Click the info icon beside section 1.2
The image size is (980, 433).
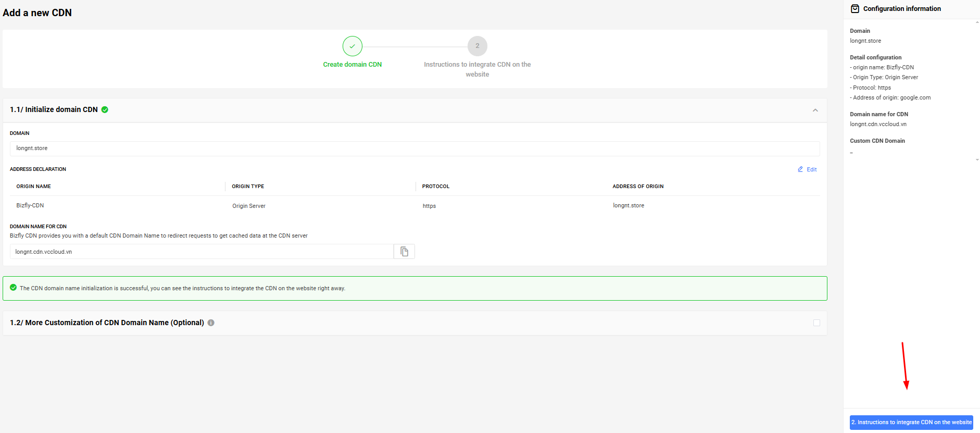211,323
